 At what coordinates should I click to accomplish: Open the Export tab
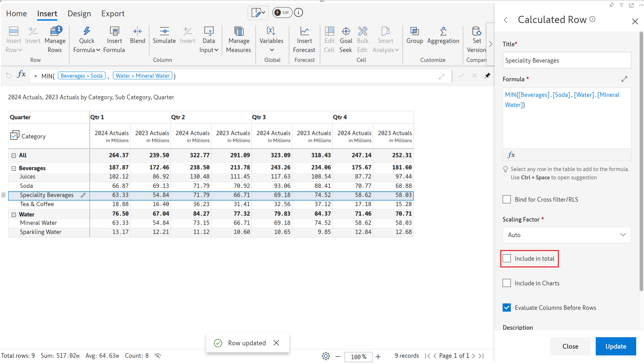(113, 13)
